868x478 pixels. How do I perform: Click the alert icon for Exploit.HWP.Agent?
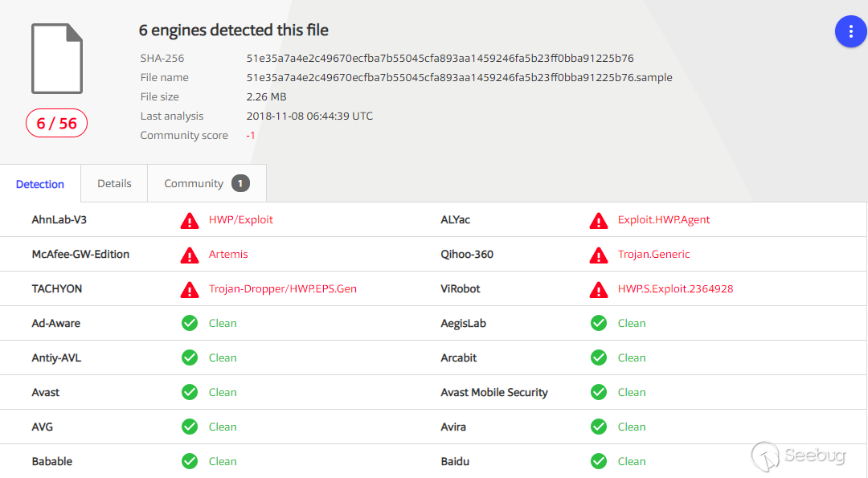[x=599, y=220]
